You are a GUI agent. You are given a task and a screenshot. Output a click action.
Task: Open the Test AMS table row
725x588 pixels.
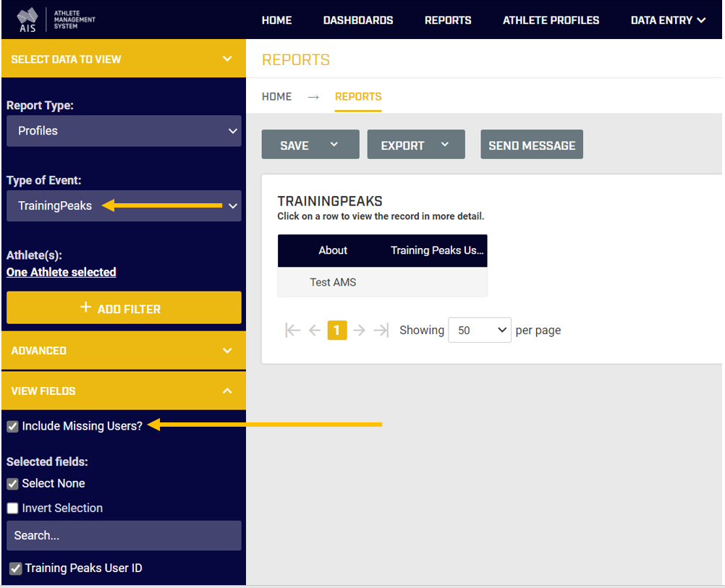[382, 282]
